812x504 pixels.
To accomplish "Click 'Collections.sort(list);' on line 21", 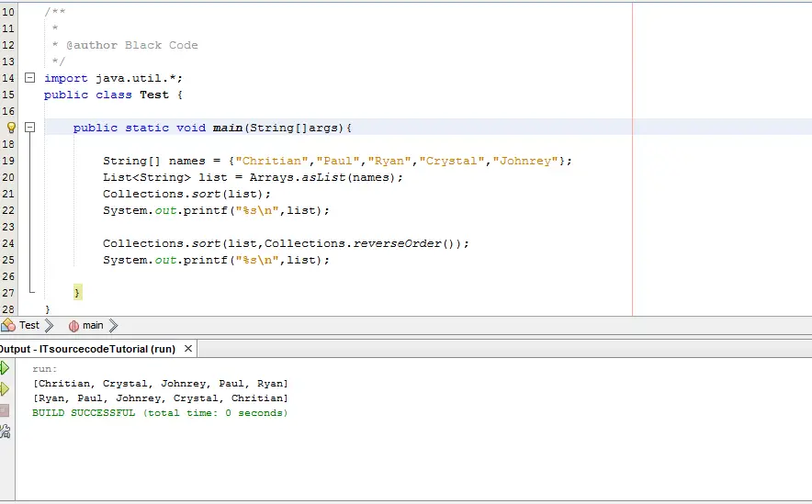I will [187, 194].
